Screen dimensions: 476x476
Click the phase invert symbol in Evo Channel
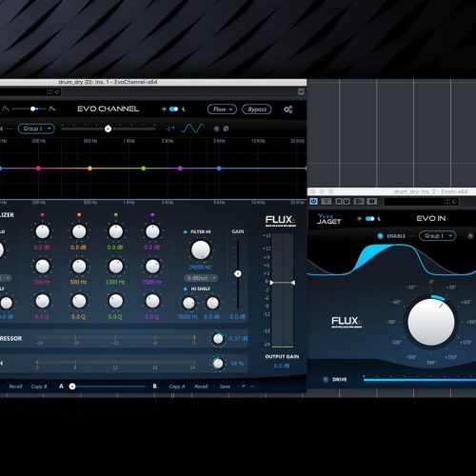226,129
